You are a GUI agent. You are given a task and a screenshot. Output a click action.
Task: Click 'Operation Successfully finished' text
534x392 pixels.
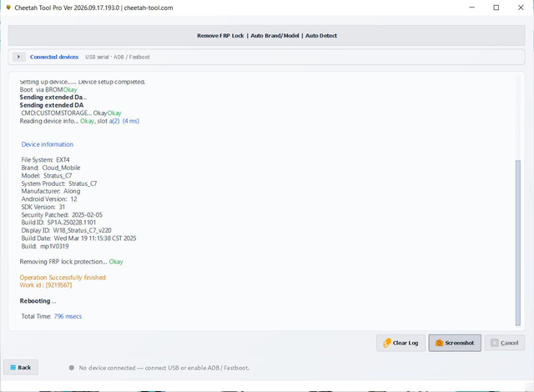(x=63, y=278)
